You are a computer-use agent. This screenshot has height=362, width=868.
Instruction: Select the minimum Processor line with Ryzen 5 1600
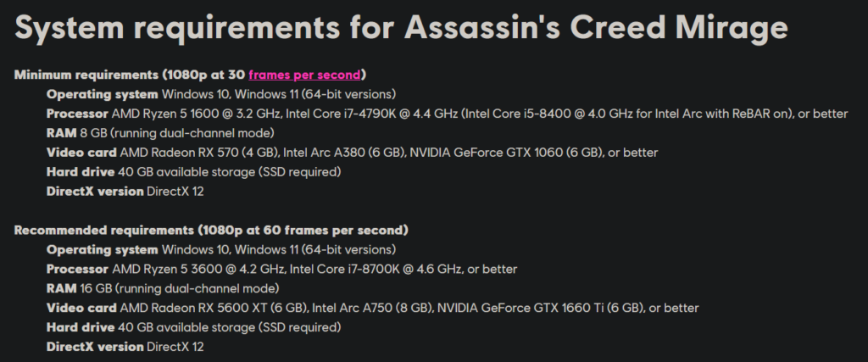(x=447, y=114)
